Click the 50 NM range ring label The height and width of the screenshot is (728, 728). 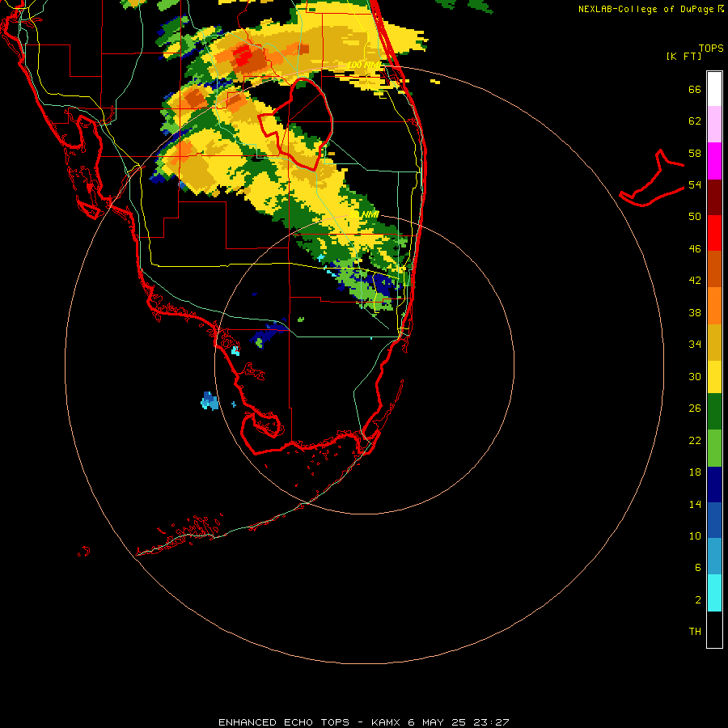coord(365,215)
